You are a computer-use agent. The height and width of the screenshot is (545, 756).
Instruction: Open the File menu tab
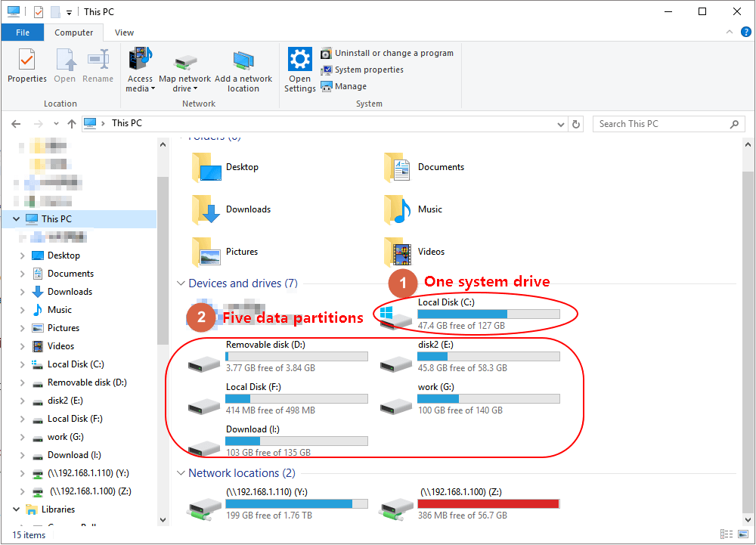(23, 33)
